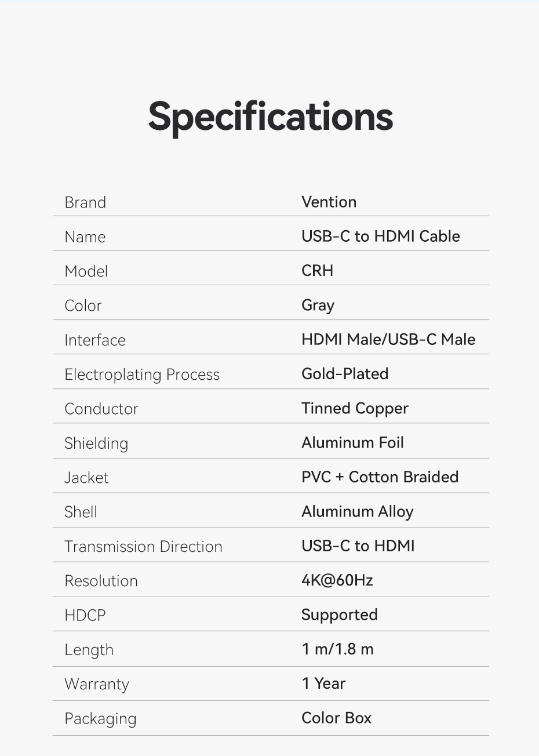Click the Transmission Direction label
The height and width of the screenshot is (756, 539).
pyautogui.click(x=143, y=547)
